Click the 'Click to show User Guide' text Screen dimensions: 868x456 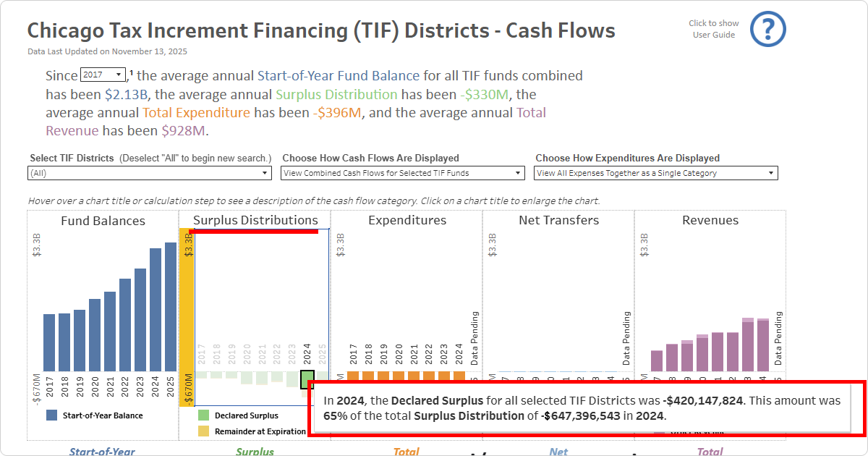(x=713, y=28)
